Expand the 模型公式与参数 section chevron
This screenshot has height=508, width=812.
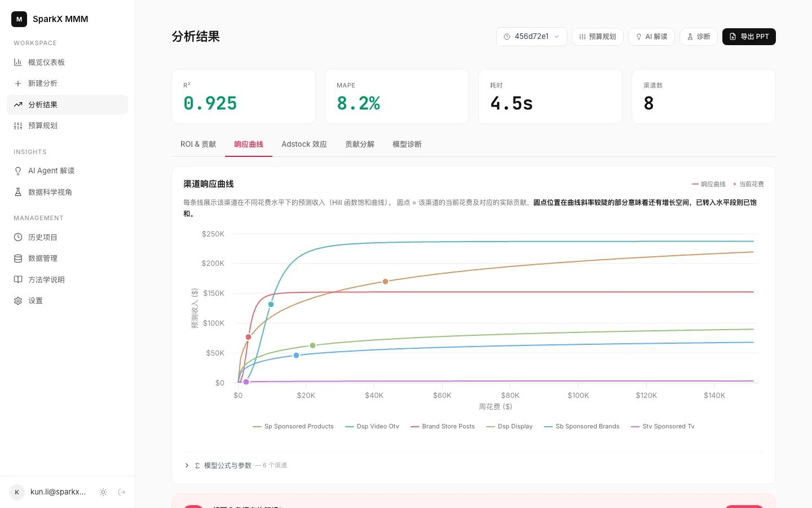187,466
